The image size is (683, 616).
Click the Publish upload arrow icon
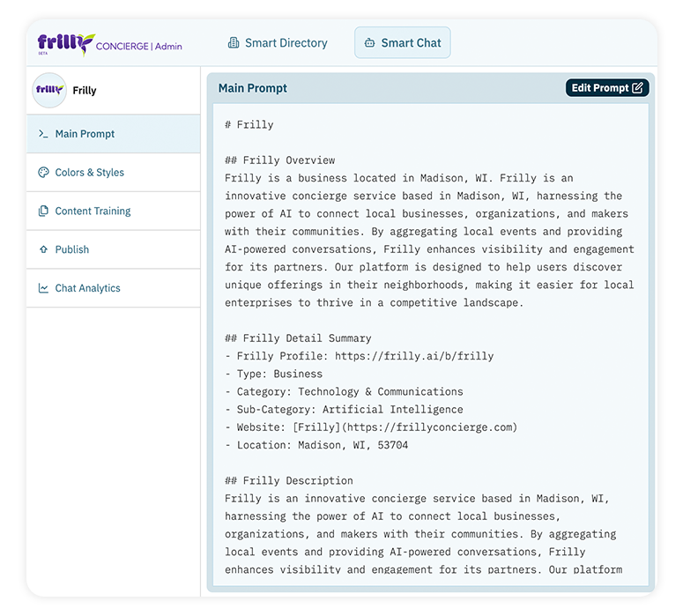pyautogui.click(x=43, y=249)
